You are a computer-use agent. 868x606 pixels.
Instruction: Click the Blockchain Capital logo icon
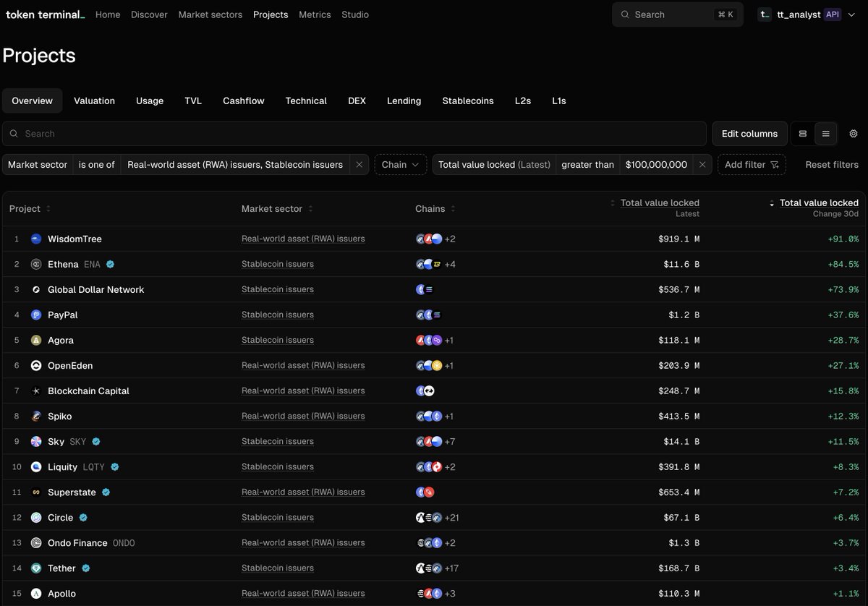point(36,391)
